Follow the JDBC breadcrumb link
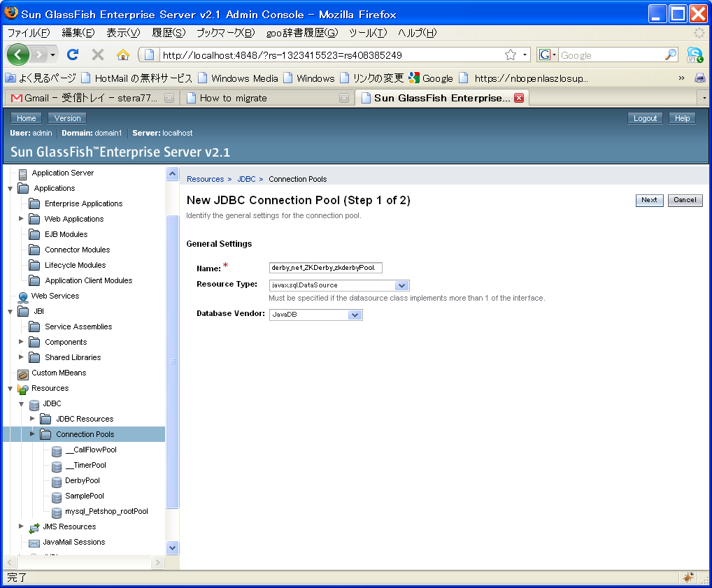This screenshot has width=712, height=588. [x=247, y=179]
